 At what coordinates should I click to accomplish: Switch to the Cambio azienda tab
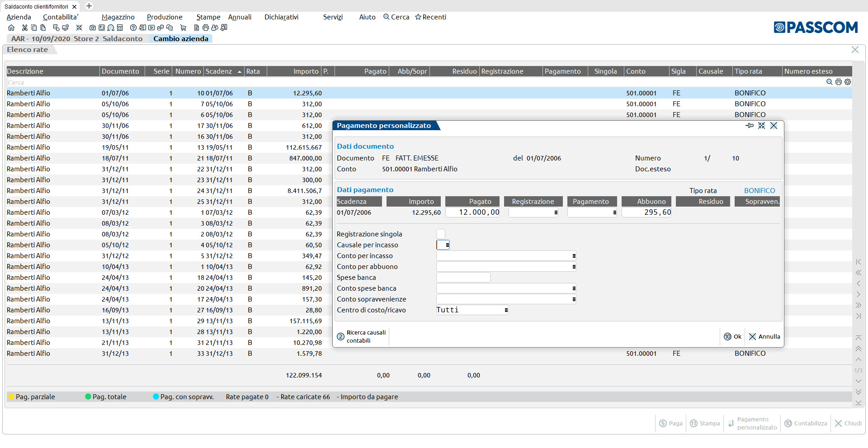(x=180, y=39)
